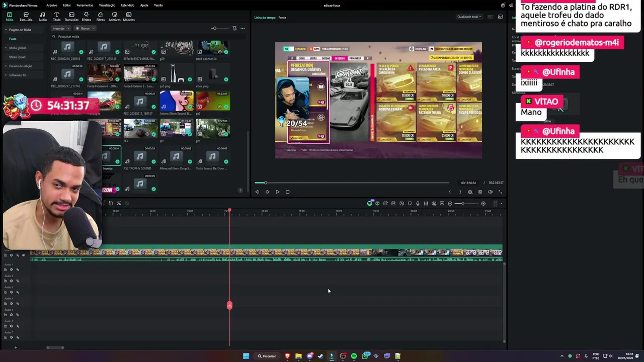Select the xbox png image thumbnail
The image size is (644, 362).
212,76
